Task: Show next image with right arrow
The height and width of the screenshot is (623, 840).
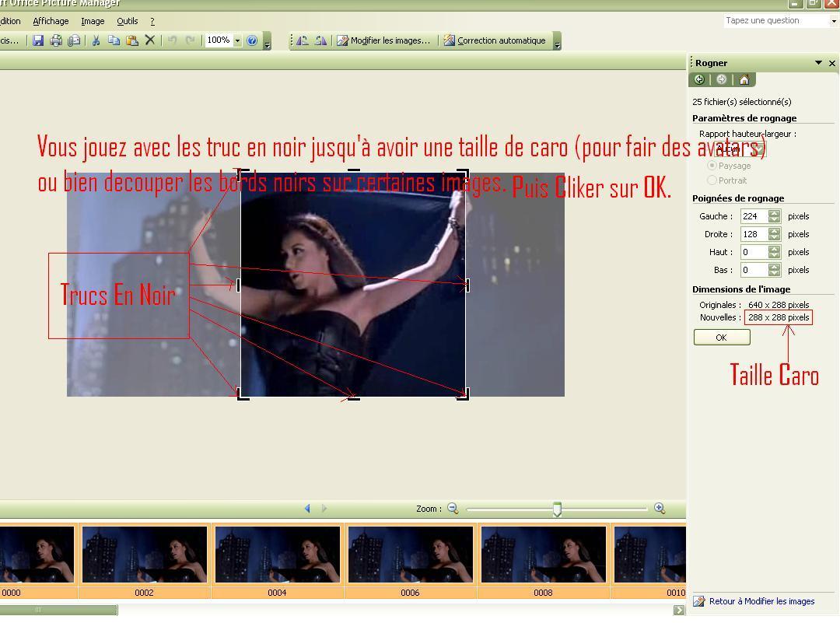Action: pyautogui.click(x=324, y=508)
